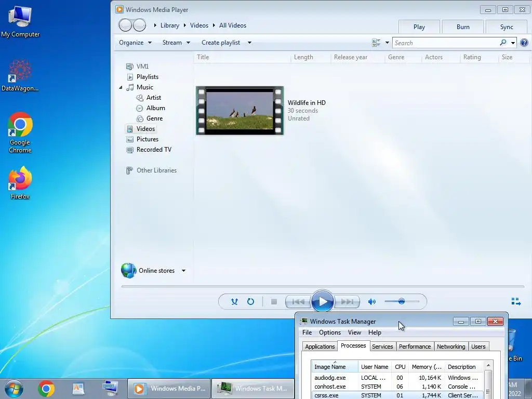Switch to Task Manager Performance tab
Viewport: 532px width, 399px height.
(x=415, y=347)
